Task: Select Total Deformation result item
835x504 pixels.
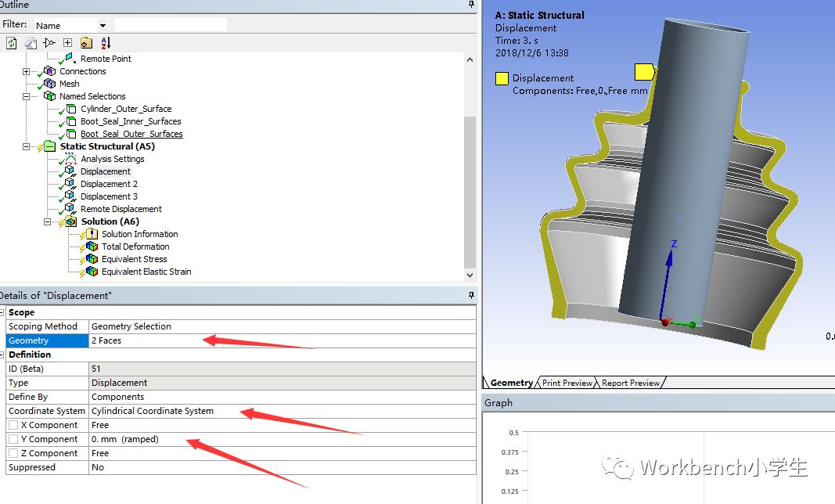Action: tap(135, 247)
